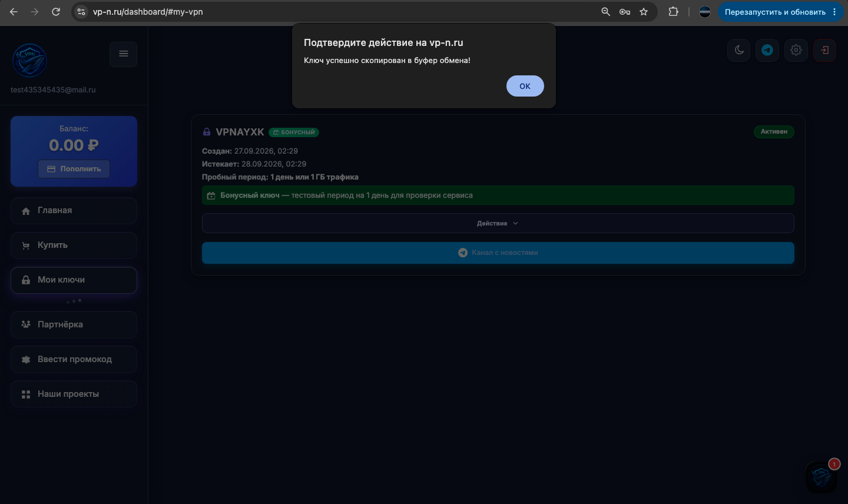Viewport: 848px width, 504px height.
Task: Open Партнёрка in sidebar
Action: click(74, 324)
